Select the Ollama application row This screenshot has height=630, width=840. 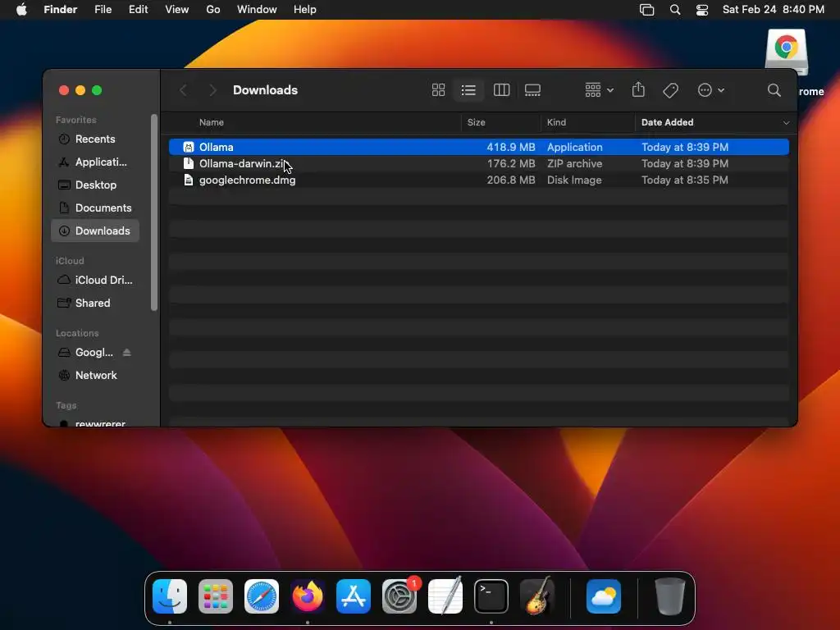click(479, 147)
